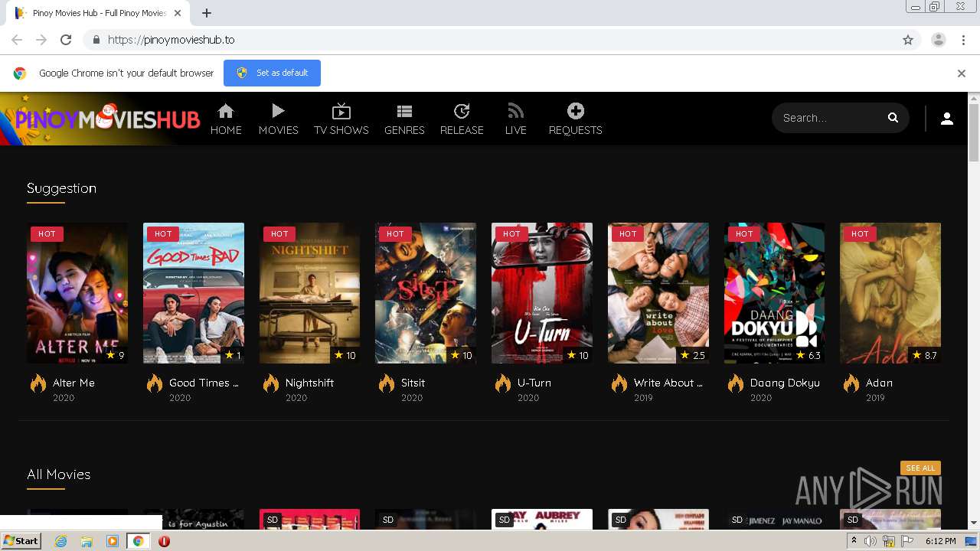Click the Opera taskbar icon
980x551 pixels.
click(x=164, y=541)
